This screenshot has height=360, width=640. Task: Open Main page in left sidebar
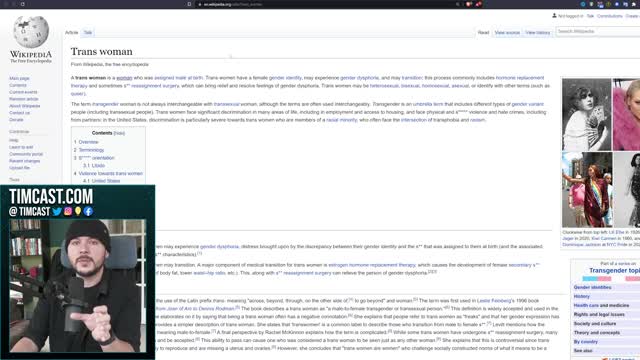19,78
